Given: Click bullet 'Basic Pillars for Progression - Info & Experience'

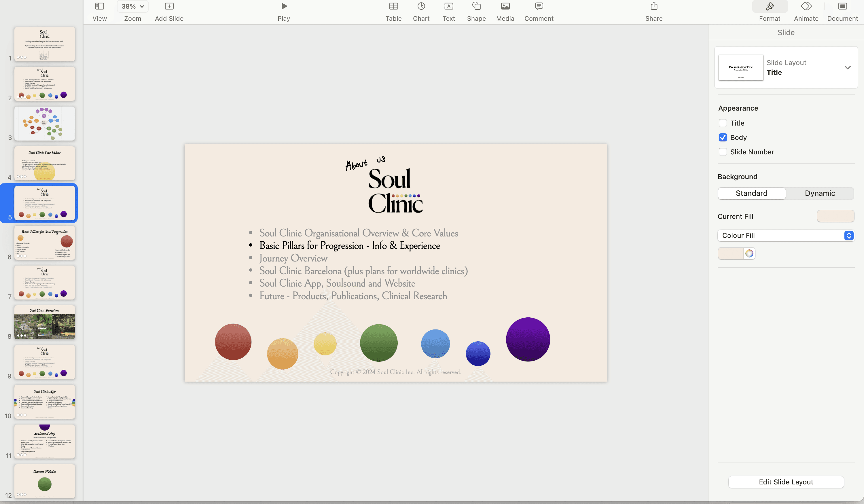Looking at the screenshot, I should pyautogui.click(x=349, y=245).
